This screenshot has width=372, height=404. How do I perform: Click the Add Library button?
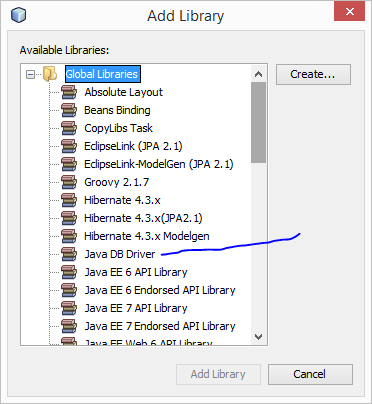pyautogui.click(x=218, y=374)
